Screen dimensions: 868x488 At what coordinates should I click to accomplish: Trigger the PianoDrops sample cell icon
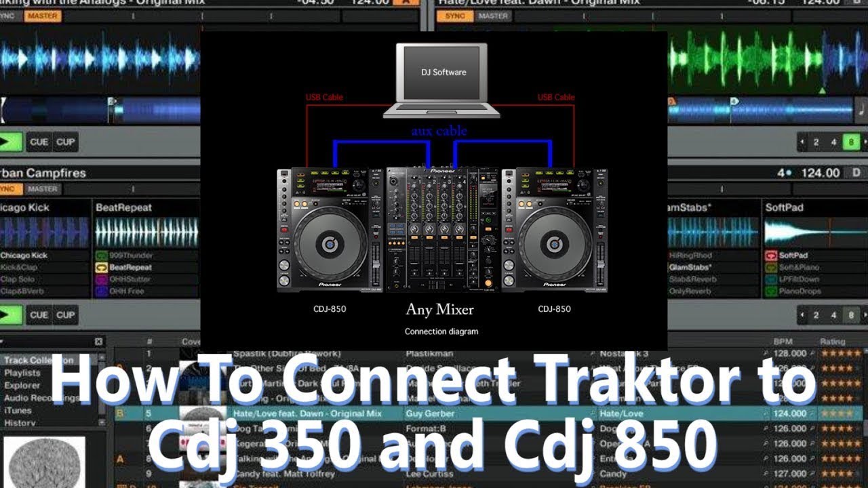(x=771, y=291)
